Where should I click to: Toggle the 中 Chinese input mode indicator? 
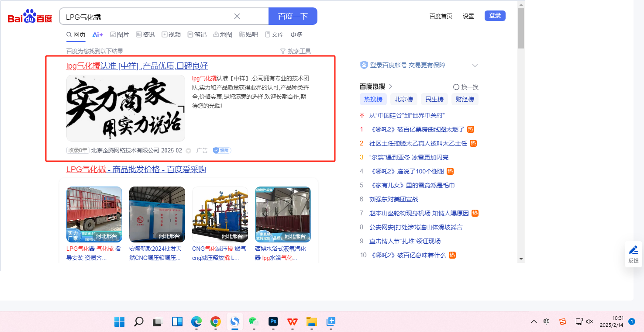547,322
